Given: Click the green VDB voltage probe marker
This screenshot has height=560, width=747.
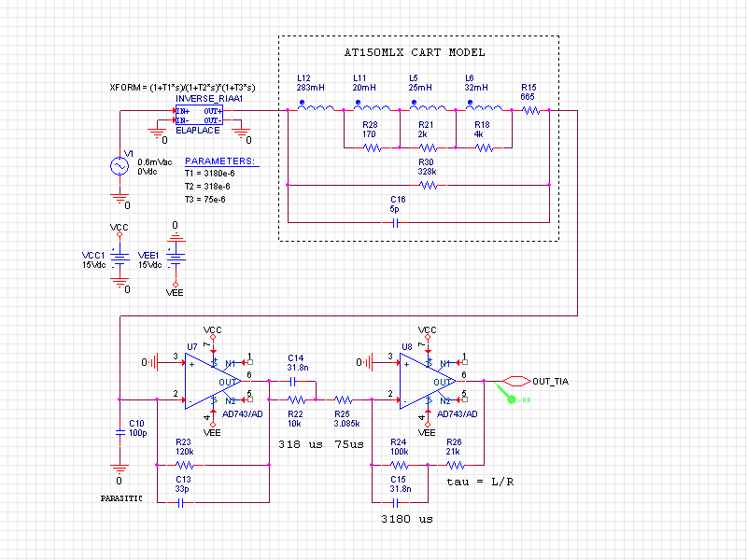Looking at the screenshot, I should [511, 398].
